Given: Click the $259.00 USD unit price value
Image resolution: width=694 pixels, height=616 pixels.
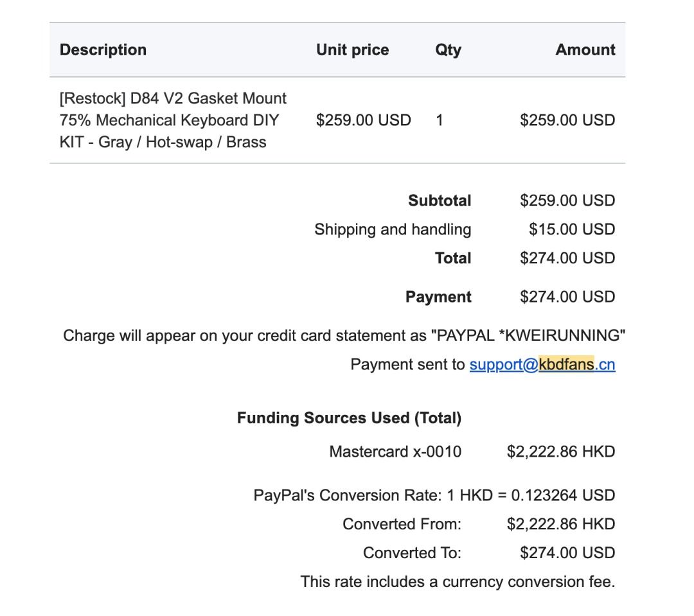Looking at the screenshot, I should click(363, 120).
